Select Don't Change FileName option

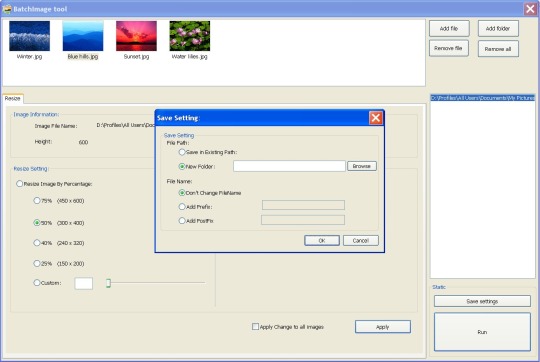182,193
